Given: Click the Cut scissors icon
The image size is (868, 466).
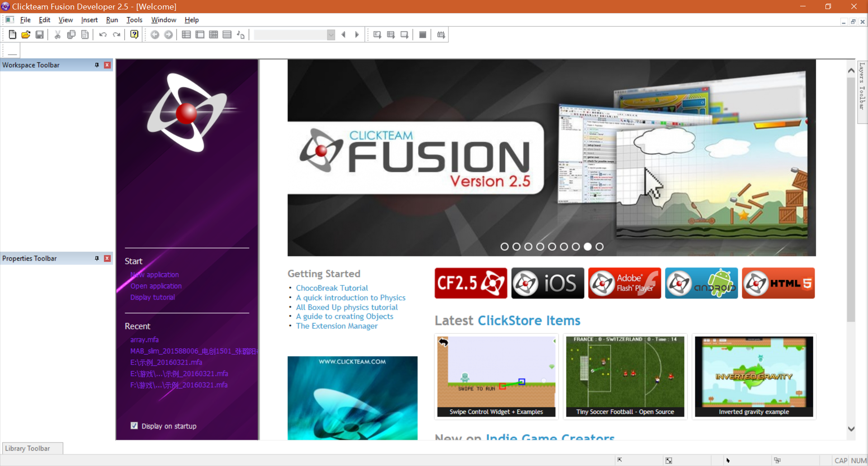Looking at the screenshot, I should coord(57,34).
